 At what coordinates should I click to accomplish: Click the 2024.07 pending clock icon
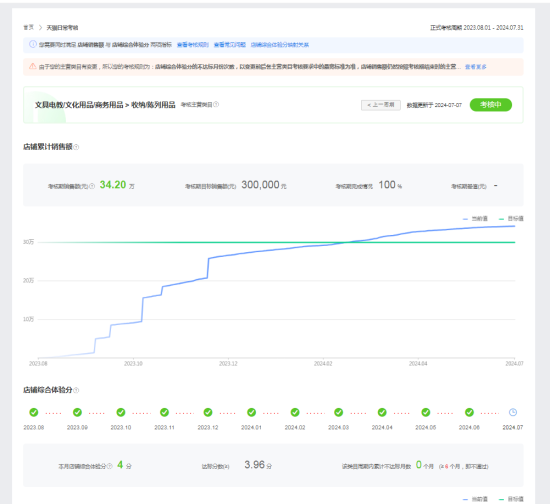click(513, 412)
